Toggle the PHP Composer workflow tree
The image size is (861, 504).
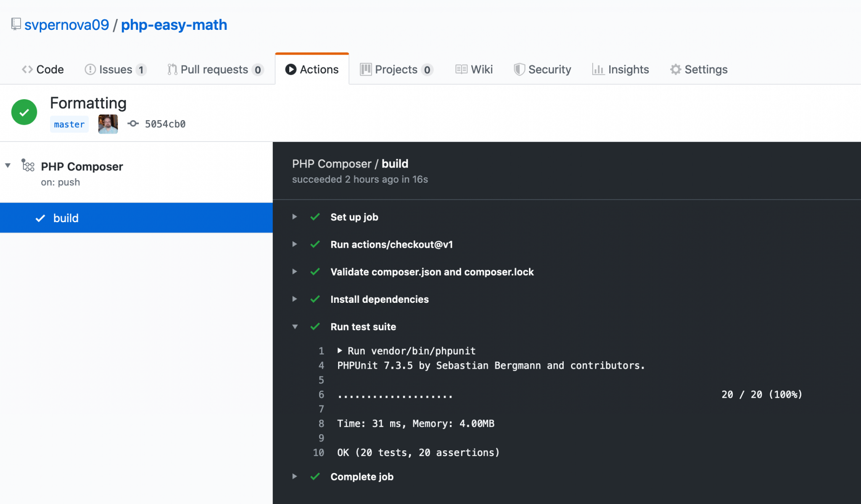(x=8, y=166)
